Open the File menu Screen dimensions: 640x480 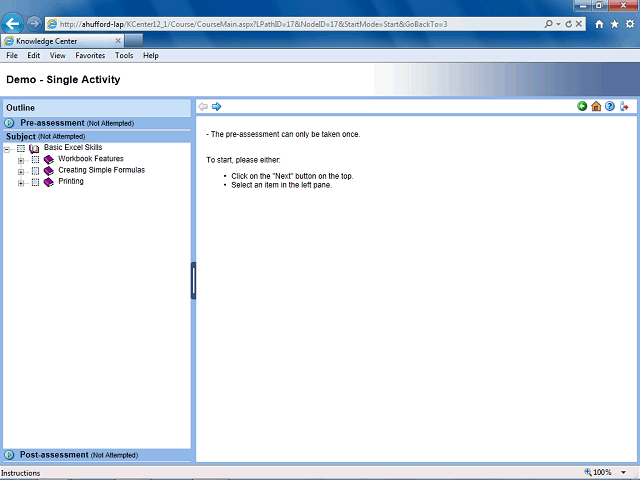tap(12, 56)
